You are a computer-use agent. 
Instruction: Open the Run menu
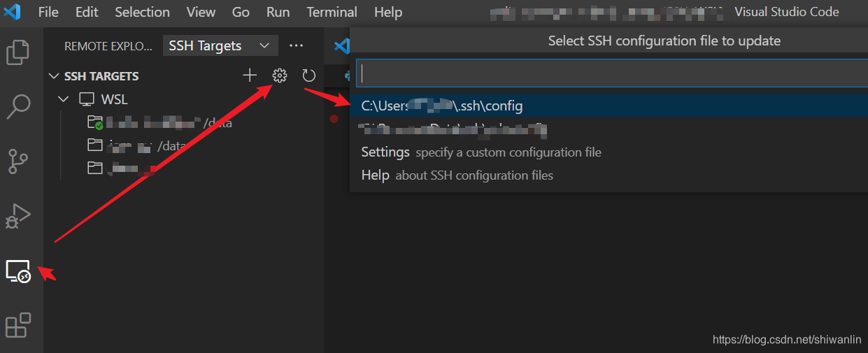click(x=278, y=12)
